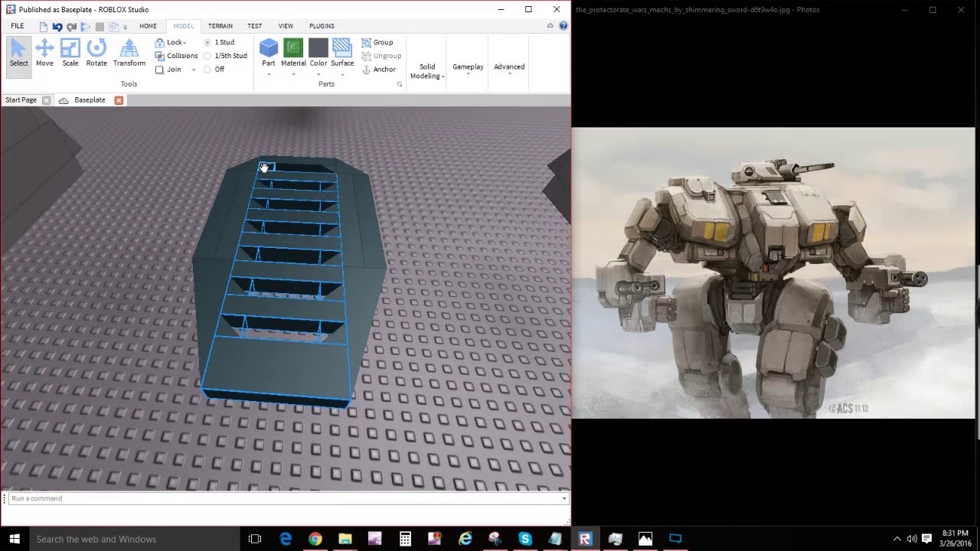Expand the Color dropdown arrow
This screenshot has width=980, height=551.
coord(318,74)
